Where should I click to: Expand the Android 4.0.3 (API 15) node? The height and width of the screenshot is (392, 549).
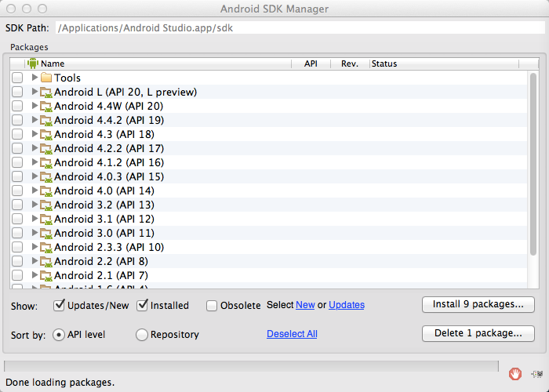(35, 176)
